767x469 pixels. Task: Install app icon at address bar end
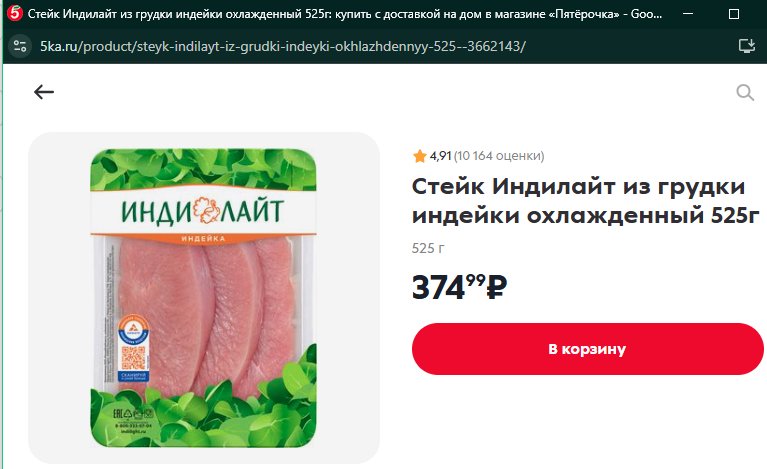[x=746, y=46]
